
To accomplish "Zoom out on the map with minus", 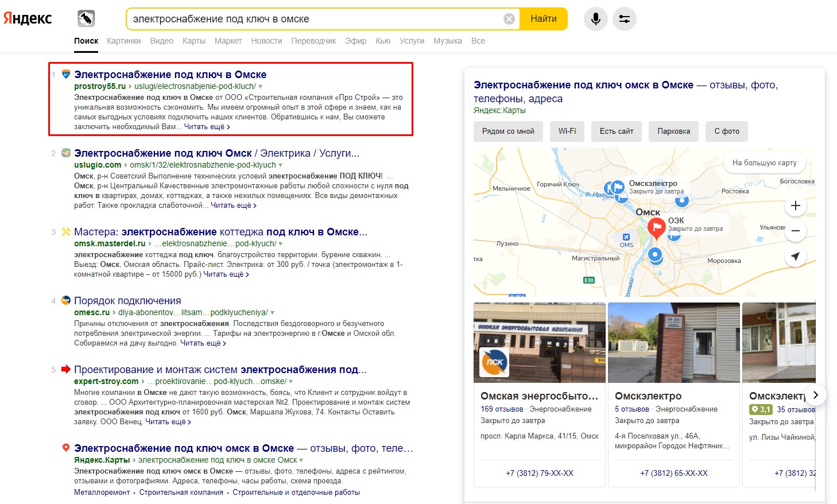I will (x=796, y=231).
